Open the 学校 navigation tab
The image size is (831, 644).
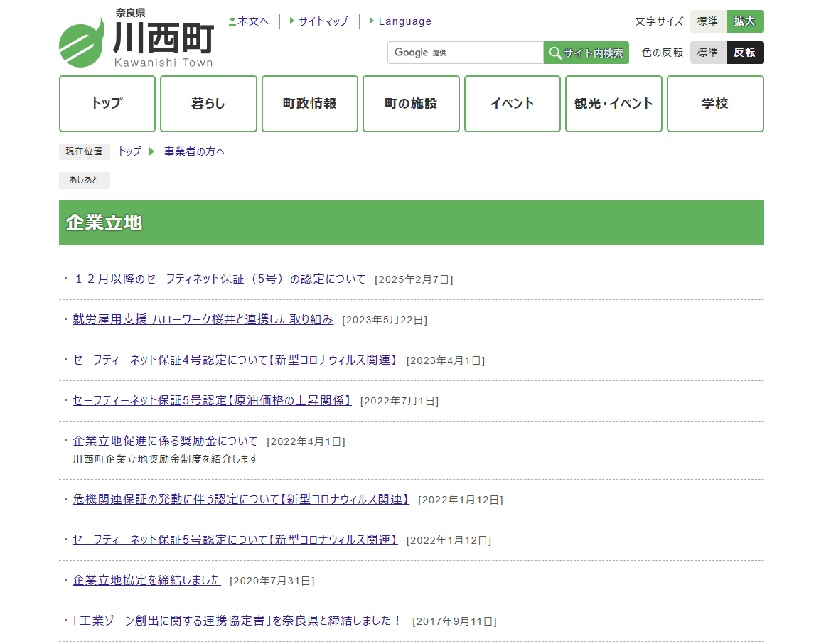click(715, 103)
